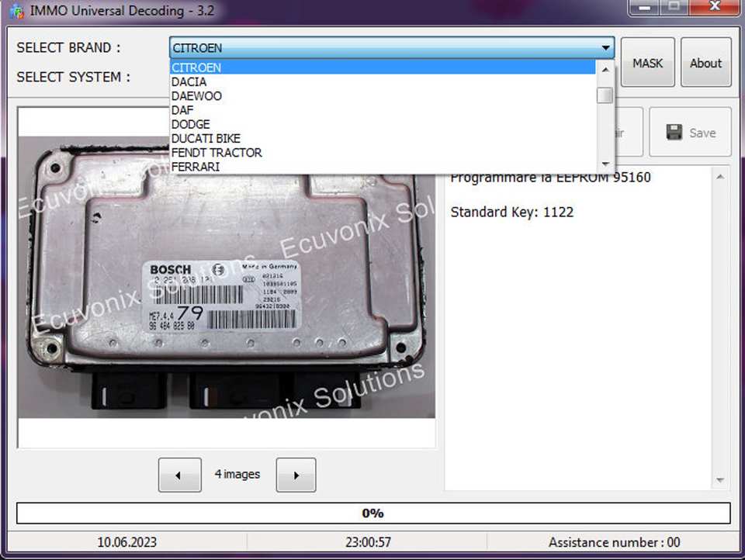This screenshot has height=560, width=745.
Task: Open the About button
Action: pos(705,62)
